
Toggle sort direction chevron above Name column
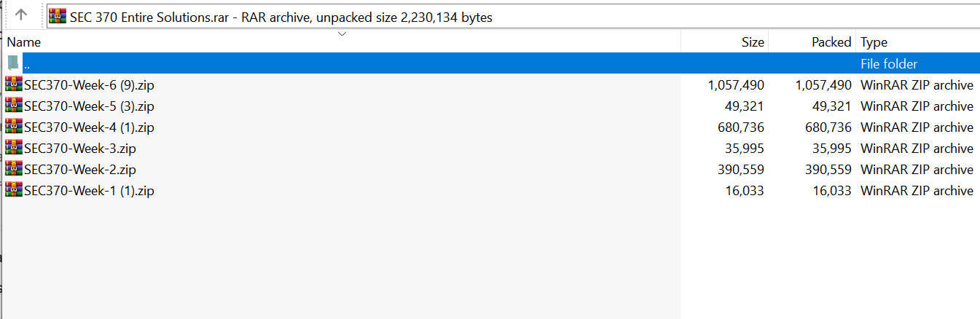pos(342,34)
